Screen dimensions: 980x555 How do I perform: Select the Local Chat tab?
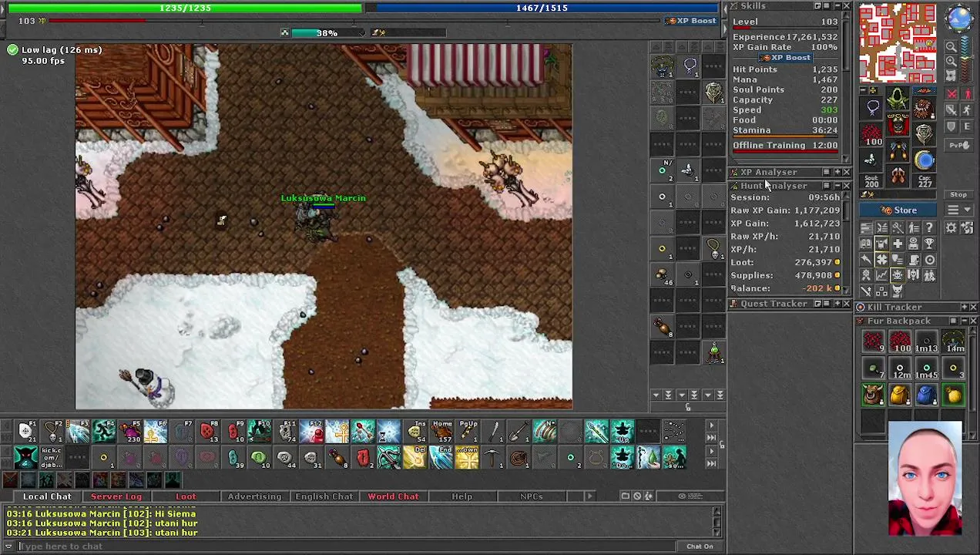coord(47,496)
